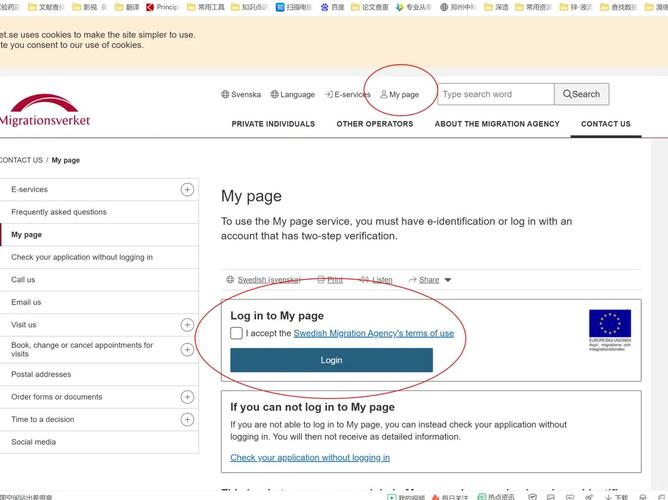Open Check your application without logging in link
This screenshot has height=500, width=668.
click(x=310, y=457)
